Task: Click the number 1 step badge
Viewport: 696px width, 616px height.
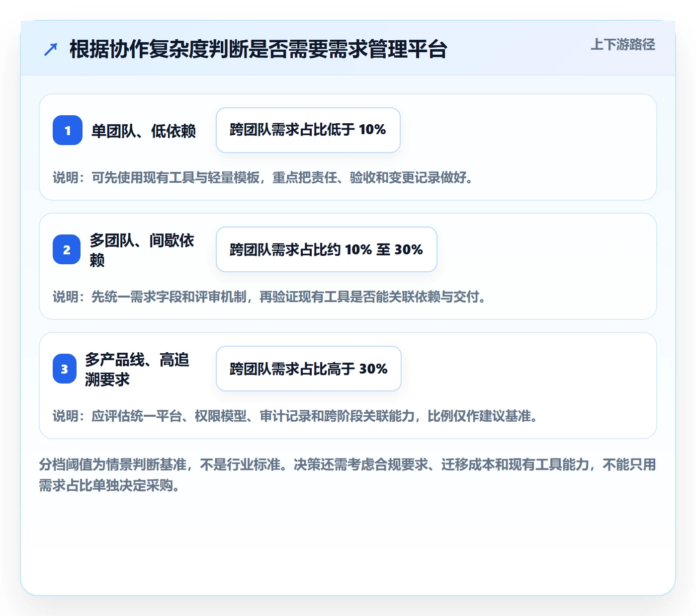Action: point(68,130)
